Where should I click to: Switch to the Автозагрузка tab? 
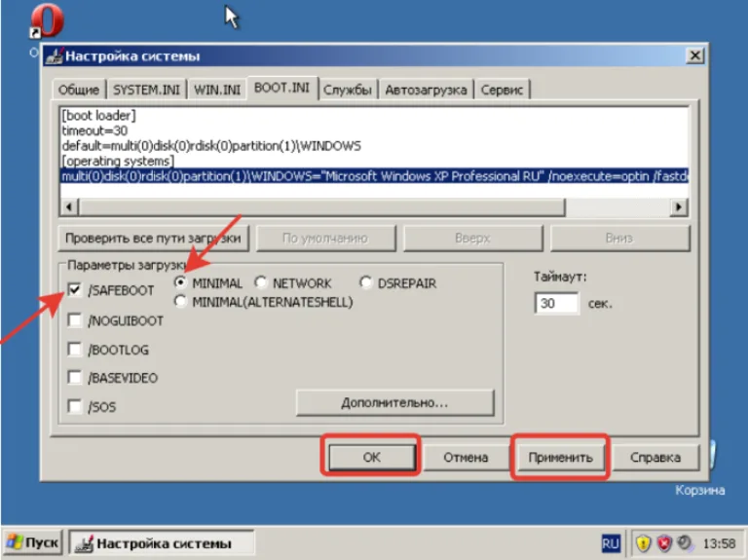point(426,90)
